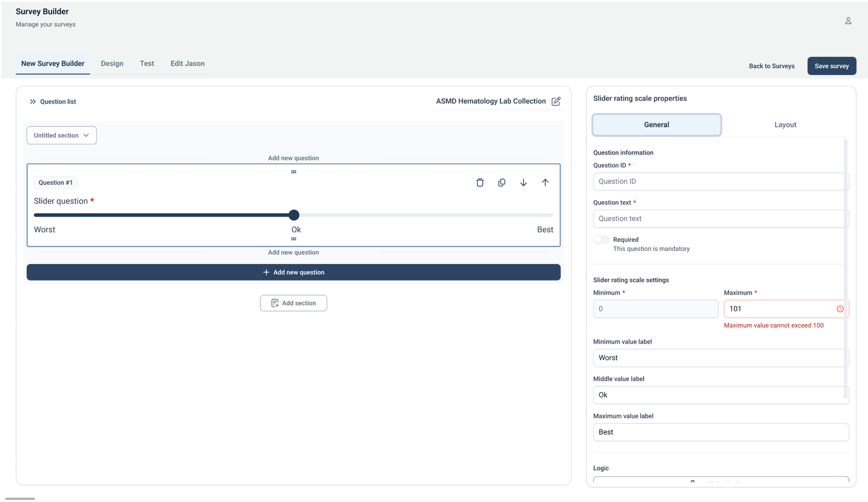The width and height of the screenshot is (868, 502).
Task: Open the Edit Jason tab
Action: pyautogui.click(x=187, y=63)
